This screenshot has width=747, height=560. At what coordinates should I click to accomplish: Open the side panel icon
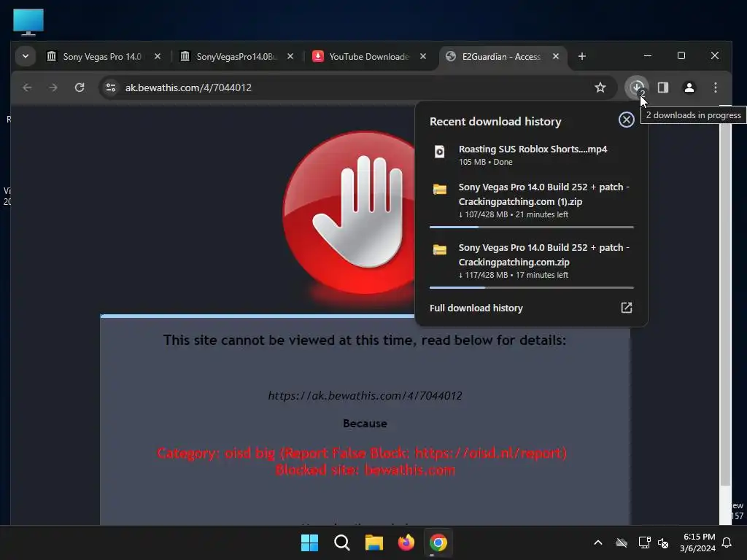(x=663, y=87)
